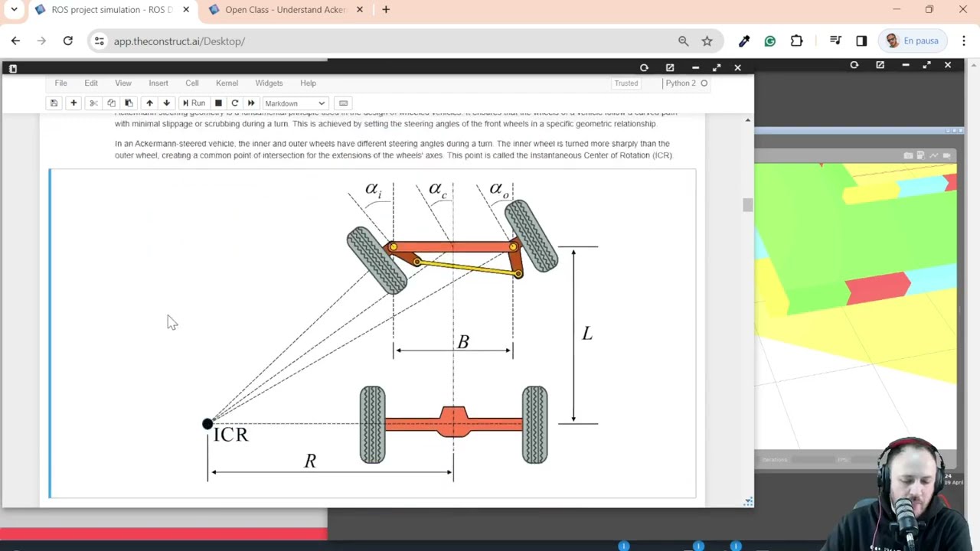Toggle the browser side panel

coord(861,41)
